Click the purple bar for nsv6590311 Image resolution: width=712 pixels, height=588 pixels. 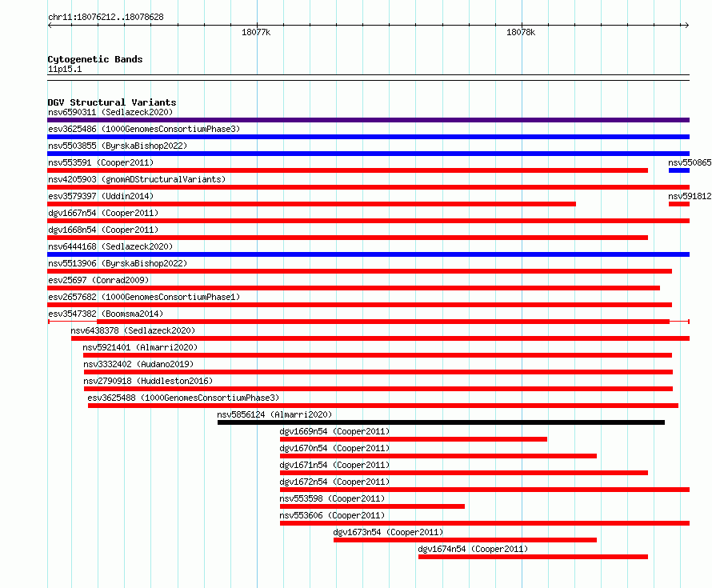click(x=368, y=120)
